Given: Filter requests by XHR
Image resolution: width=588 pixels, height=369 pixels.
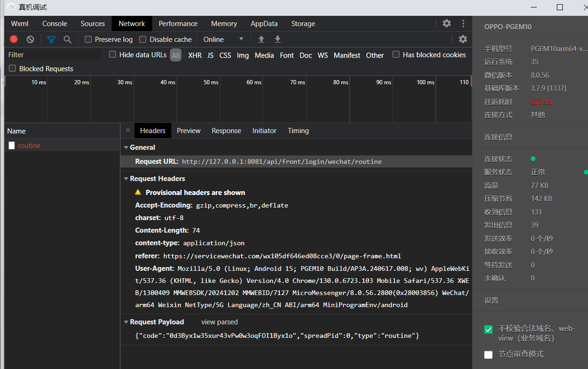Looking at the screenshot, I should click(x=195, y=55).
